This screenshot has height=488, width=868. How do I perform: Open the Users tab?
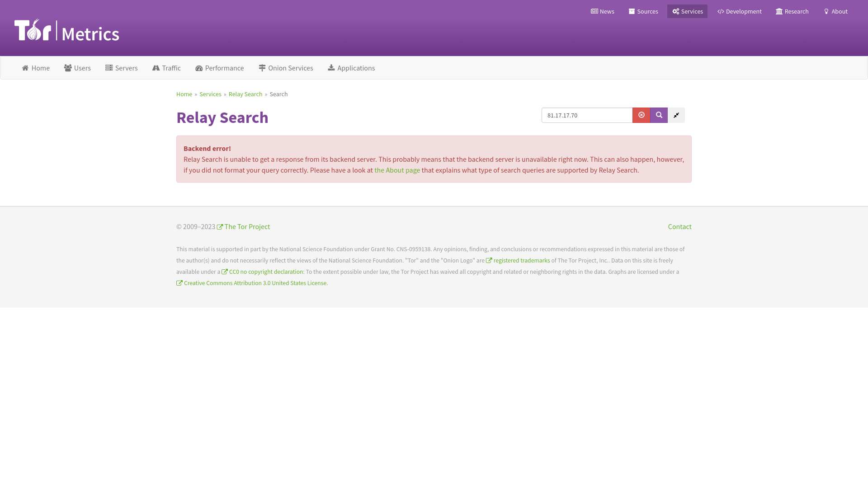pyautogui.click(x=77, y=68)
